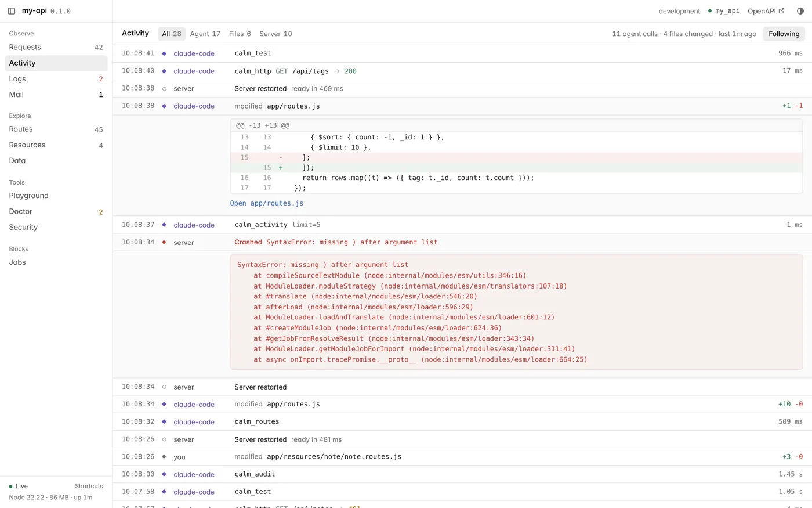Click the gray dot icon beside 'you'

164,457
